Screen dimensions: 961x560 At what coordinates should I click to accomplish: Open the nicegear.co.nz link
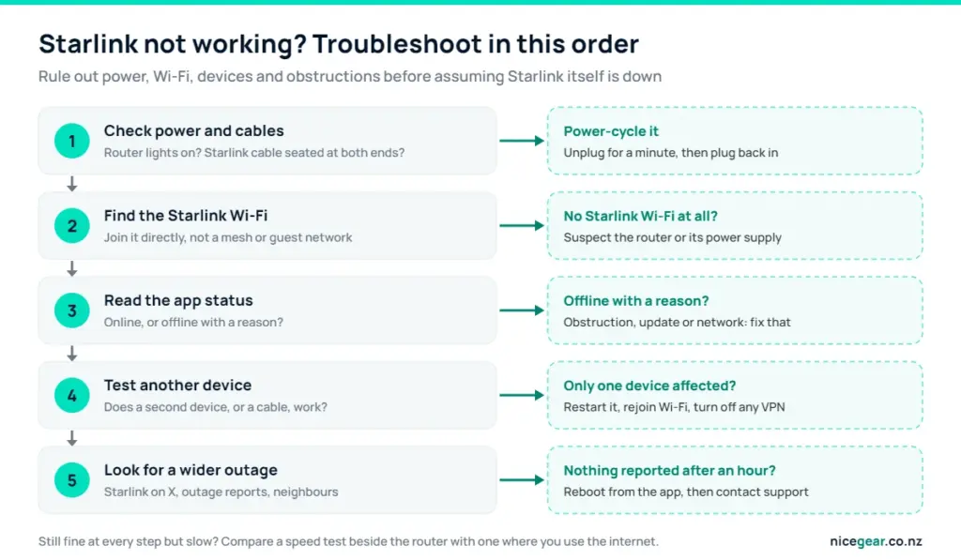(876, 541)
